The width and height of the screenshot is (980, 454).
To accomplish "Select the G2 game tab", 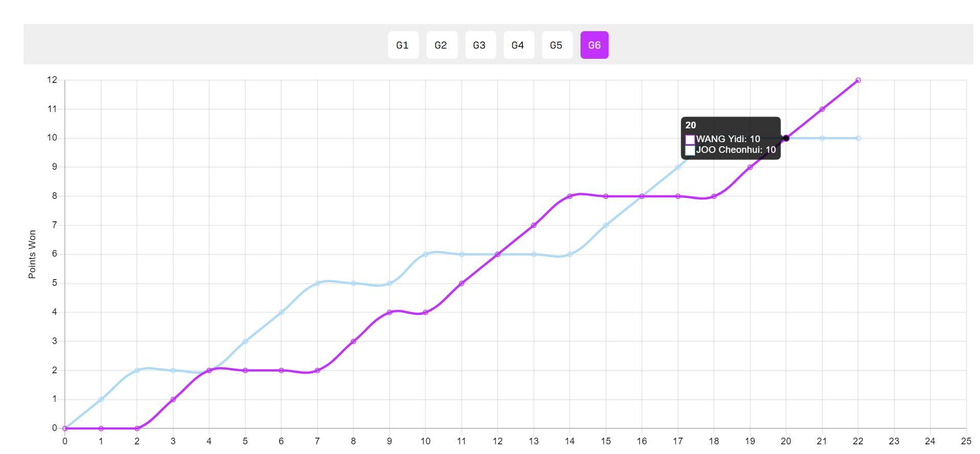I will coord(441,45).
